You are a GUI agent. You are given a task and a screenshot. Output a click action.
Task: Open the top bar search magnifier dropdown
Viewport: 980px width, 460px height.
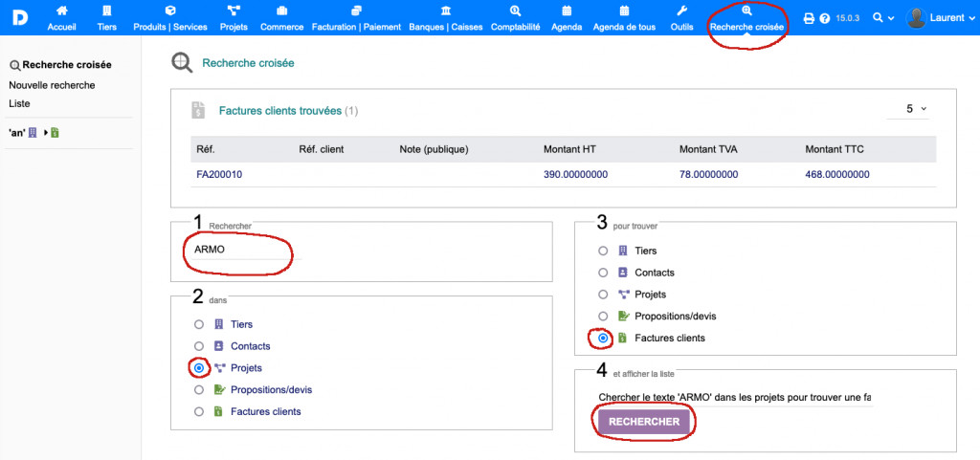[883, 18]
